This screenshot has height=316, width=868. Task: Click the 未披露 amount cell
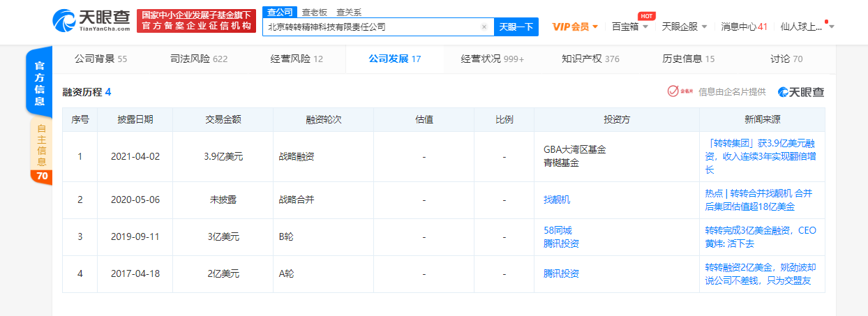click(x=223, y=200)
